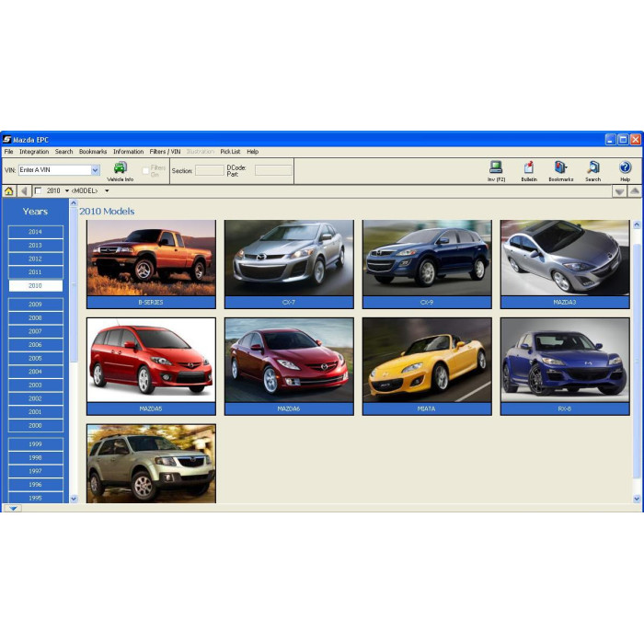The height and width of the screenshot is (644, 644).
Task: Open the B-SERIES truck thumbnail
Action: coord(151,264)
